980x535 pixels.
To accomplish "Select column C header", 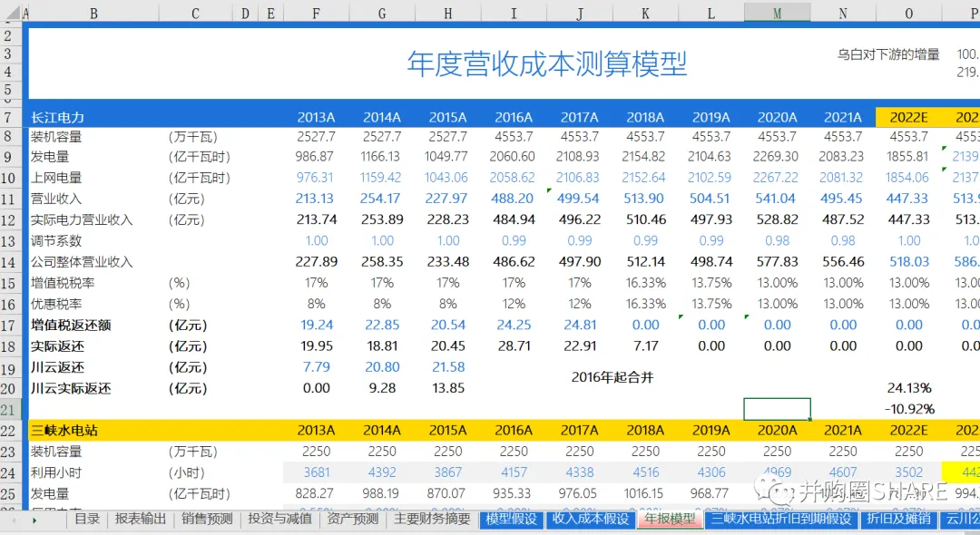I will [x=195, y=13].
